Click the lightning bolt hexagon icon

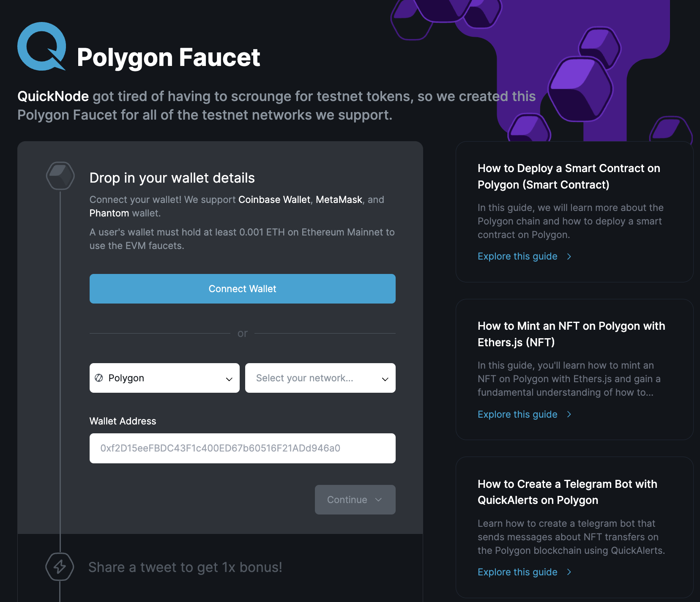click(60, 566)
